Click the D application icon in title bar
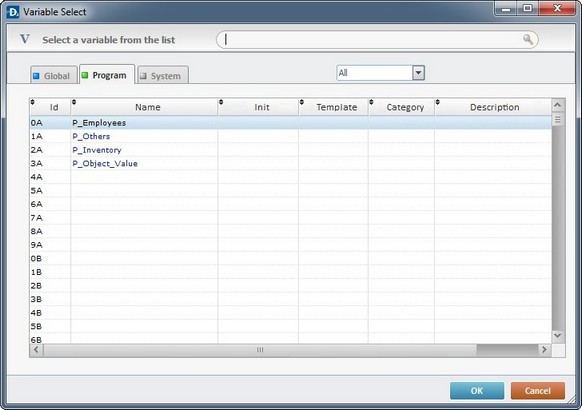The width and height of the screenshot is (582, 410). pyautogui.click(x=13, y=12)
